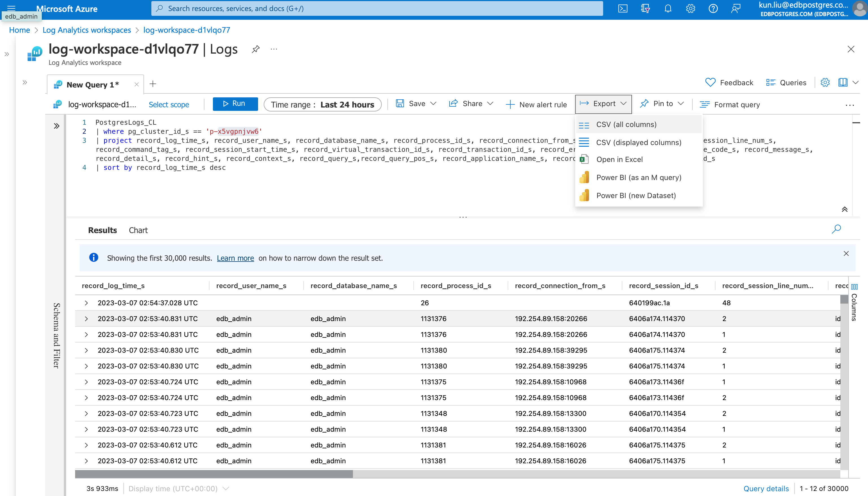Viewport: 868px width, 496px height.
Task: Open query settings gear icon
Action: [x=825, y=82]
